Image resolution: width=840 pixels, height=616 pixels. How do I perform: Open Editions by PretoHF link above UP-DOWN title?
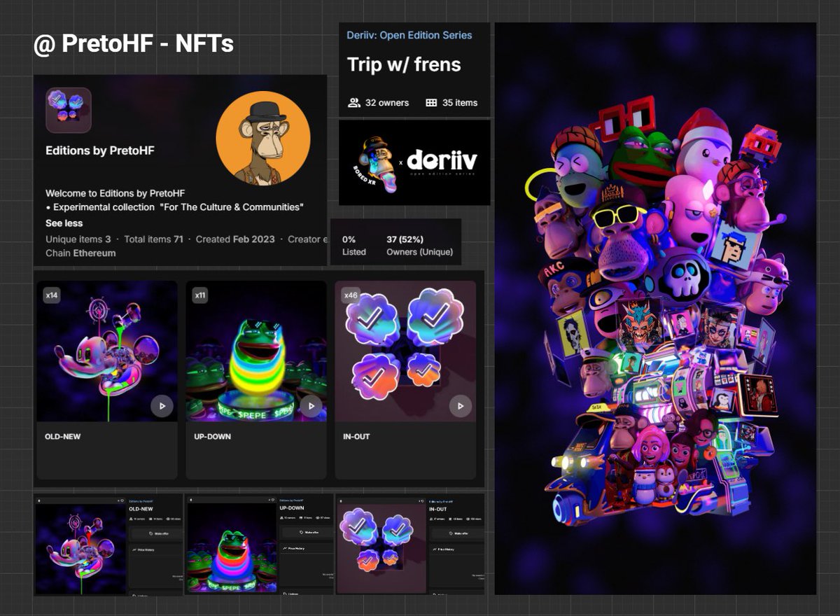click(x=290, y=501)
